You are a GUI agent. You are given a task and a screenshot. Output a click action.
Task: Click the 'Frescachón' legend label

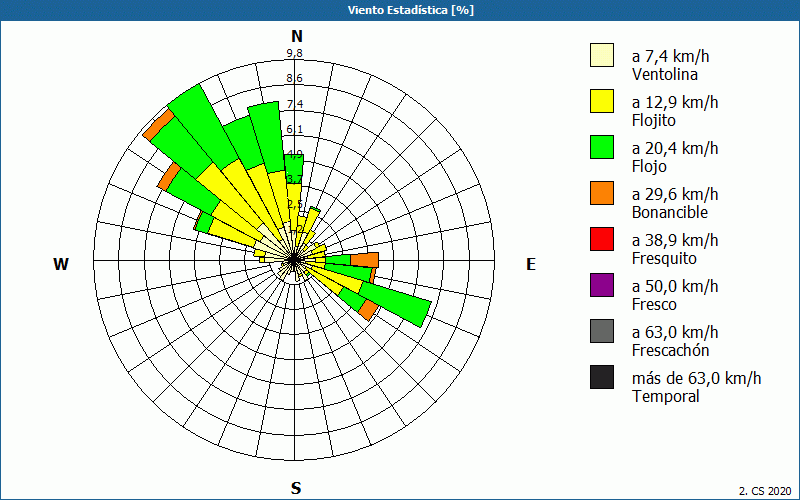pos(670,350)
